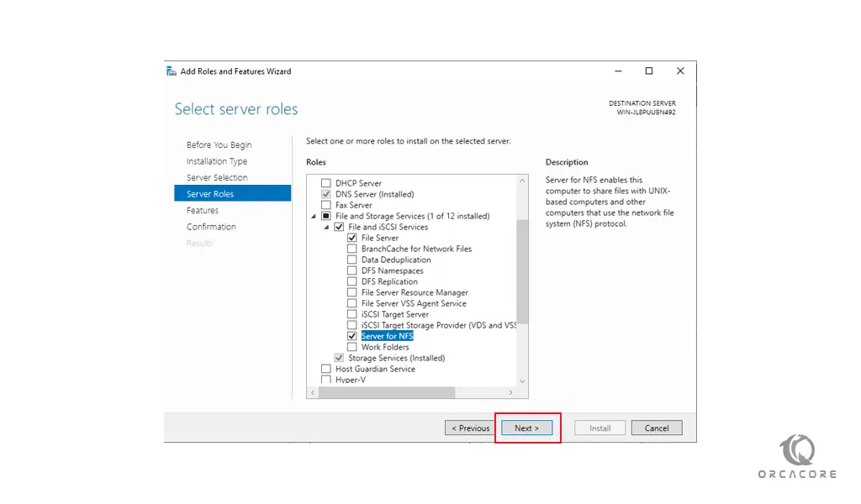
Task: Collapse the File and Storage Services node
Action: click(x=314, y=217)
